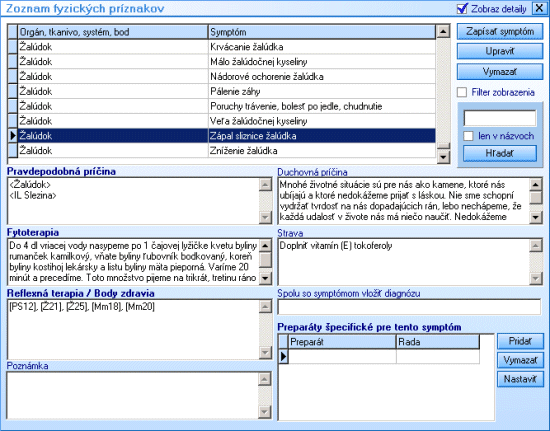The image size is (550, 431).
Task: Click the Upraviť button
Action: pyautogui.click(x=500, y=52)
